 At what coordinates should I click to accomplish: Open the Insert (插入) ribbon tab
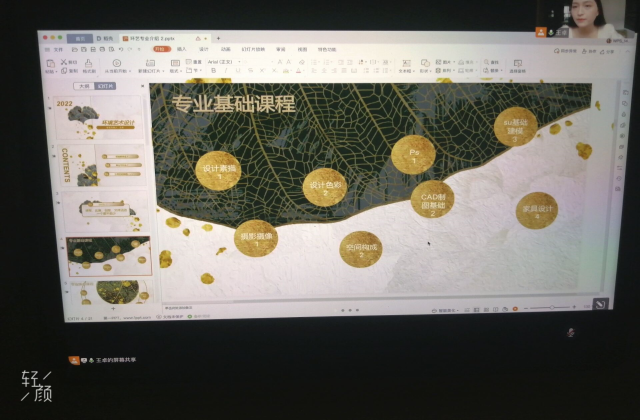pyautogui.click(x=181, y=48)
